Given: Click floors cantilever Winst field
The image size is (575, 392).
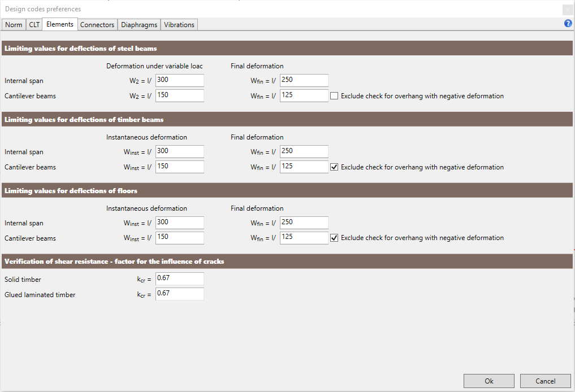Looking at the screenshot, I should (180, 237).
